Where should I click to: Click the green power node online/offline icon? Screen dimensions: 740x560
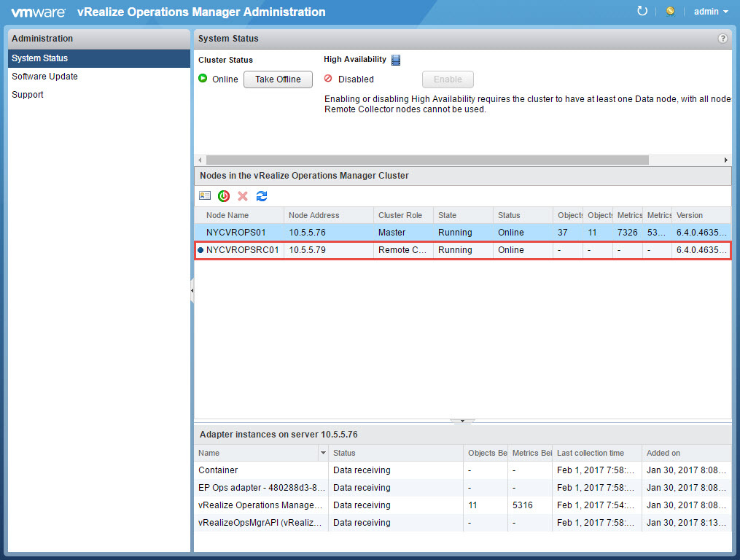pos(224,196)
